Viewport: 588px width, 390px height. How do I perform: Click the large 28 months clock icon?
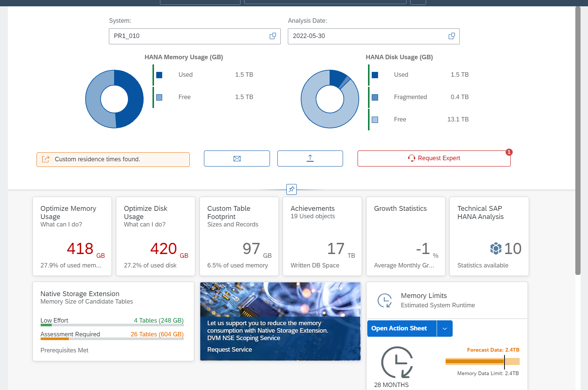point(397,362)
